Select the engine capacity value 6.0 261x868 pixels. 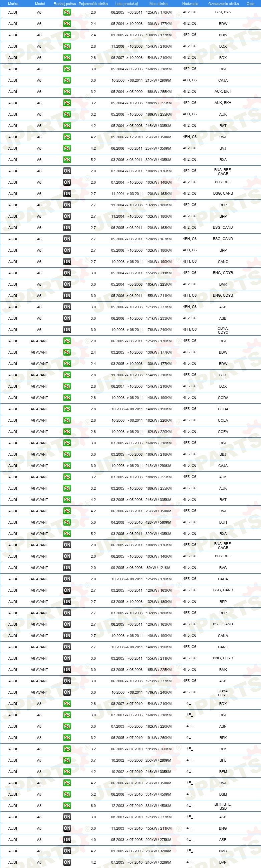(x=93, y=806)
